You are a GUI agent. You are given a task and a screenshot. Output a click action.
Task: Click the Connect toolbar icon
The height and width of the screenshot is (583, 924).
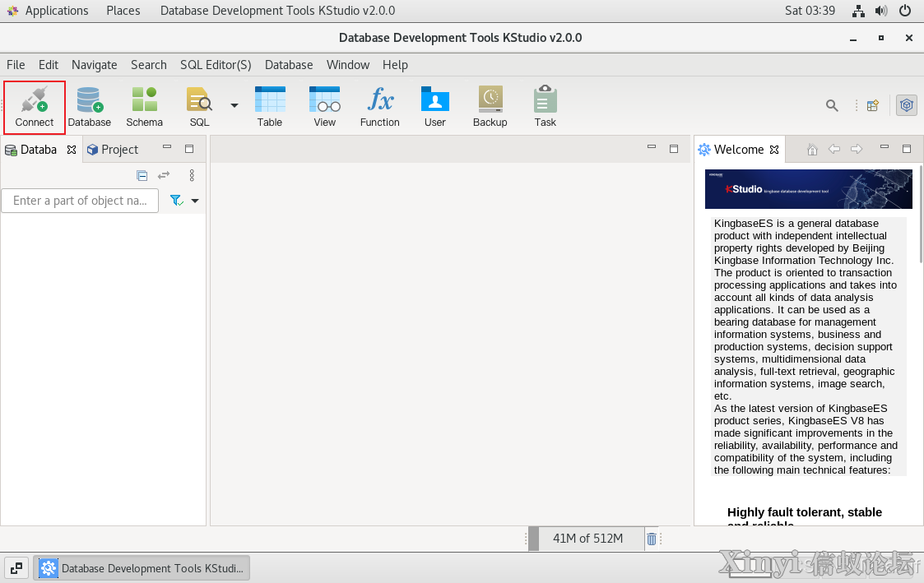(35, 107)
